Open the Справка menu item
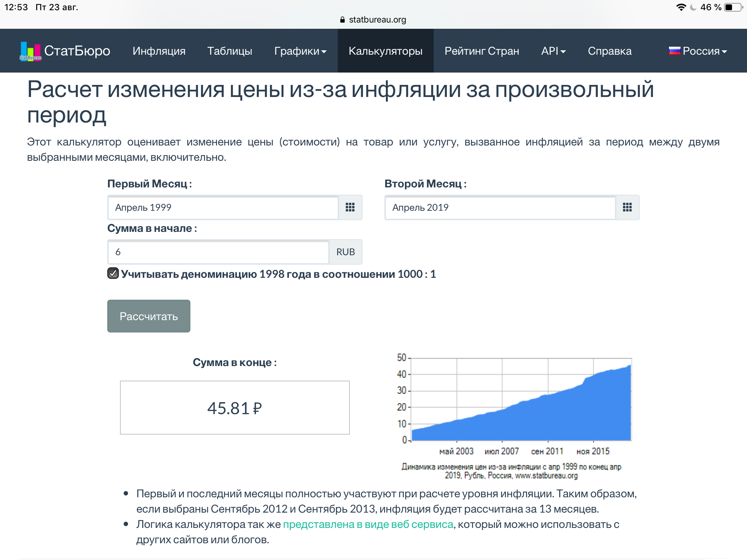This screenshot has height=560, width=747. 609,51
